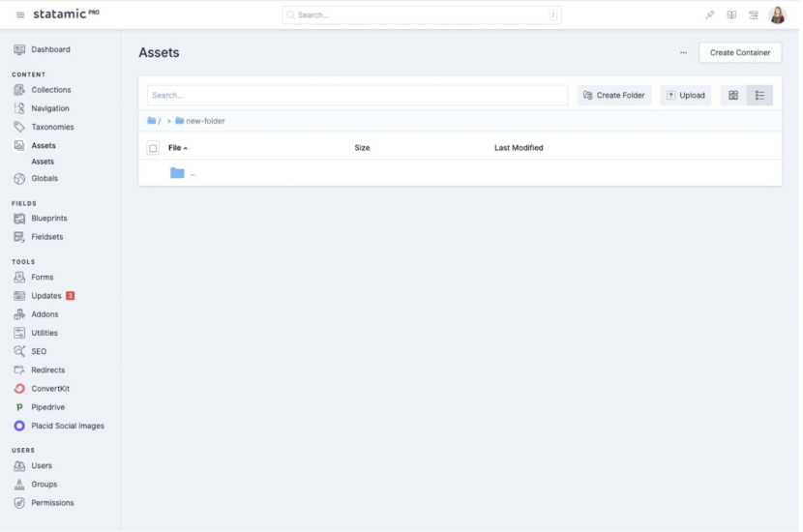The width and height of the screenshot is (803, 532).
Task: Open the parent folder row
Action: point(460,173)
